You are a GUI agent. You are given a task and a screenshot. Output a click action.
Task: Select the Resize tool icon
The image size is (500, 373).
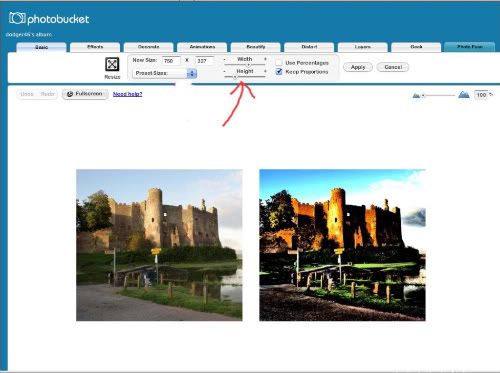point(112,64)
